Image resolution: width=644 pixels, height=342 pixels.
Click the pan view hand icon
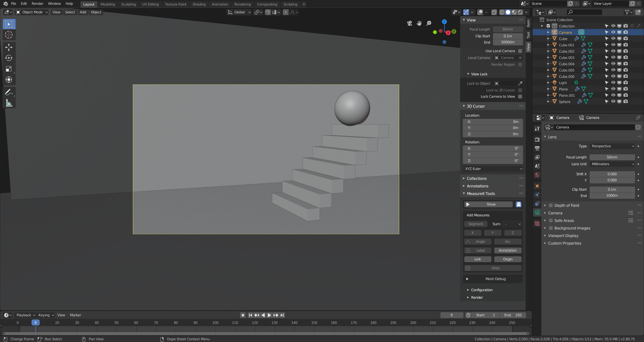(x=419, y=23)
